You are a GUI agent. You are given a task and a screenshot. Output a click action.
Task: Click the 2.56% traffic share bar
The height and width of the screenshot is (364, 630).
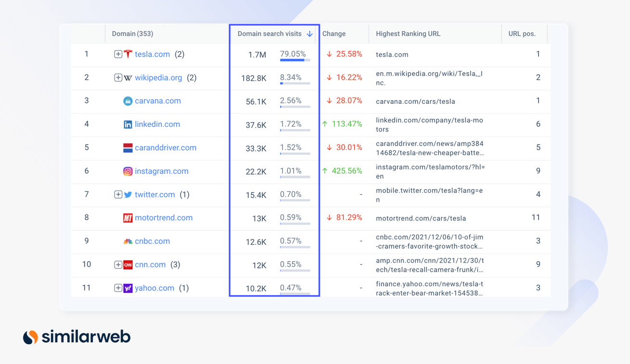(295, 107)
